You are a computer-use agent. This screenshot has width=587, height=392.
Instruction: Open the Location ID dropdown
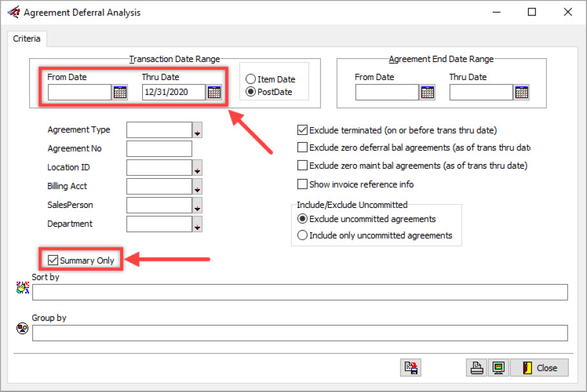coord(198,168)
